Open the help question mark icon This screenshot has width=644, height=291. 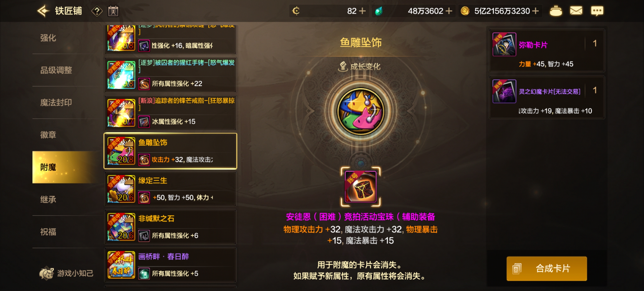(97, 11)
